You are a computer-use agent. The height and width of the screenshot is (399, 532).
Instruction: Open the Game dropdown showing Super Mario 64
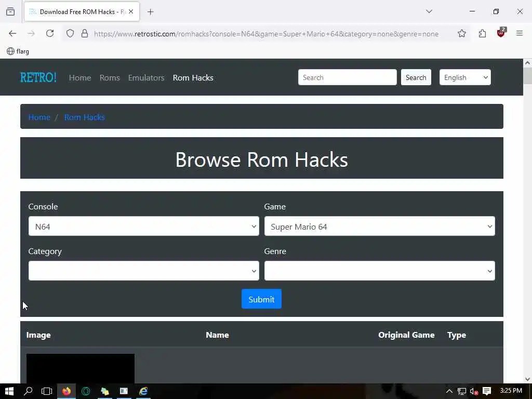pos(380,227)
